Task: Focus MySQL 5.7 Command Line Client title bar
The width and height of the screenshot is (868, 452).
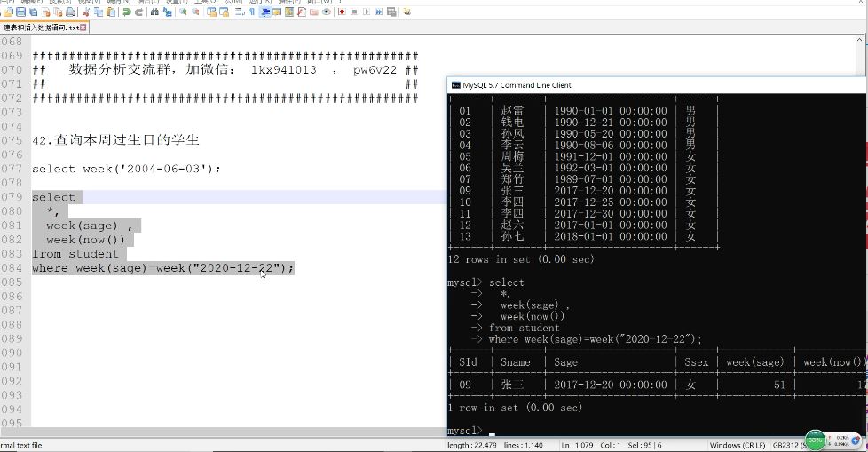Action: pos(657,85)
